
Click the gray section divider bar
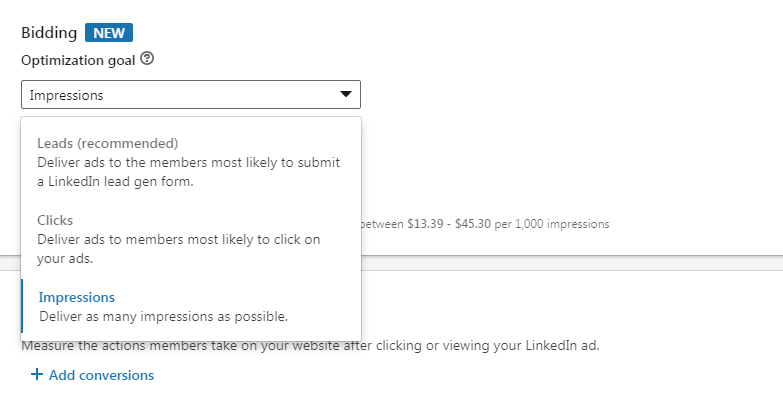[x=572, y=263]
